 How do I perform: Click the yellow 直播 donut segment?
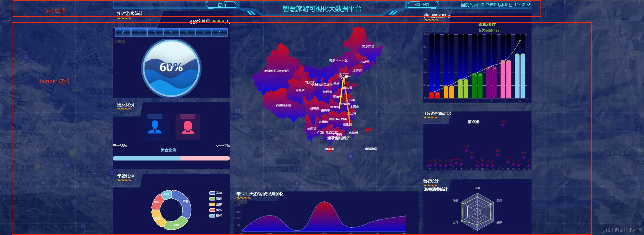(x=158, y=218)
